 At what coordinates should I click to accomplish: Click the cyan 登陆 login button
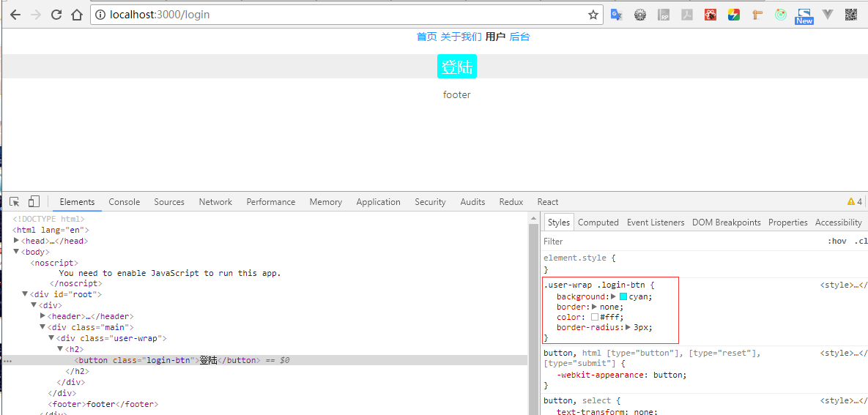tap(456, 67)
